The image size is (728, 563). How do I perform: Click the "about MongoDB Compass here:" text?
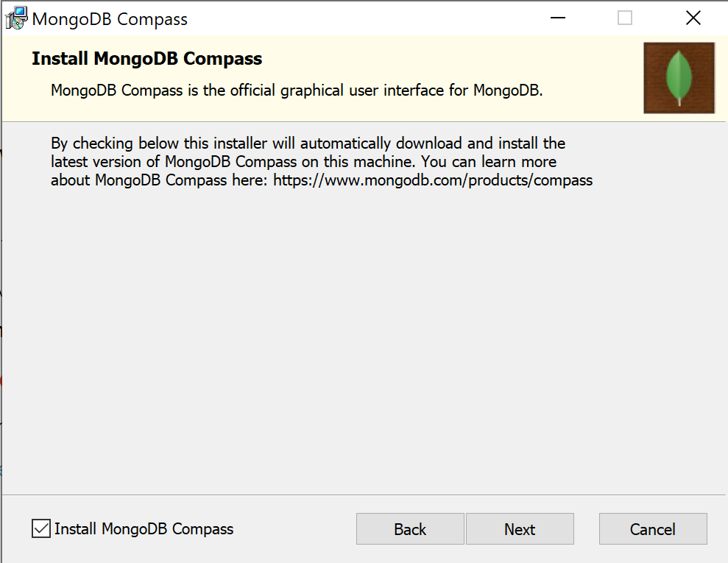[x=160, y=180]
